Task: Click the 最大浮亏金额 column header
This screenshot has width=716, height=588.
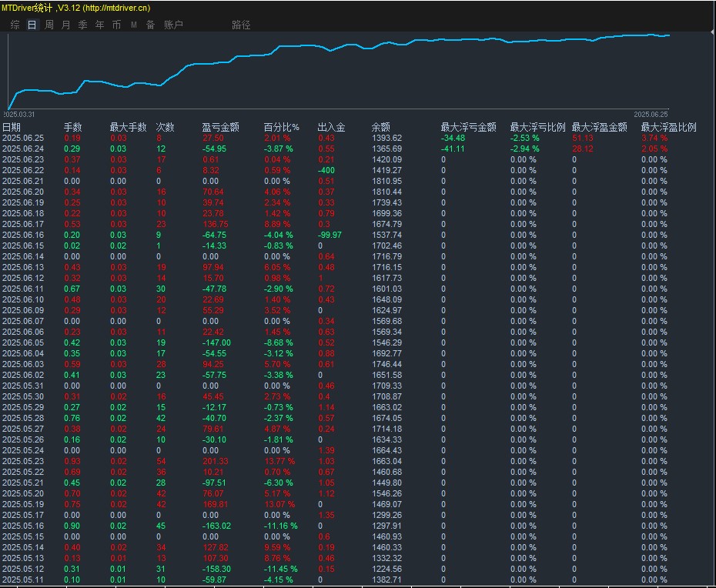Action: (468, 127)
